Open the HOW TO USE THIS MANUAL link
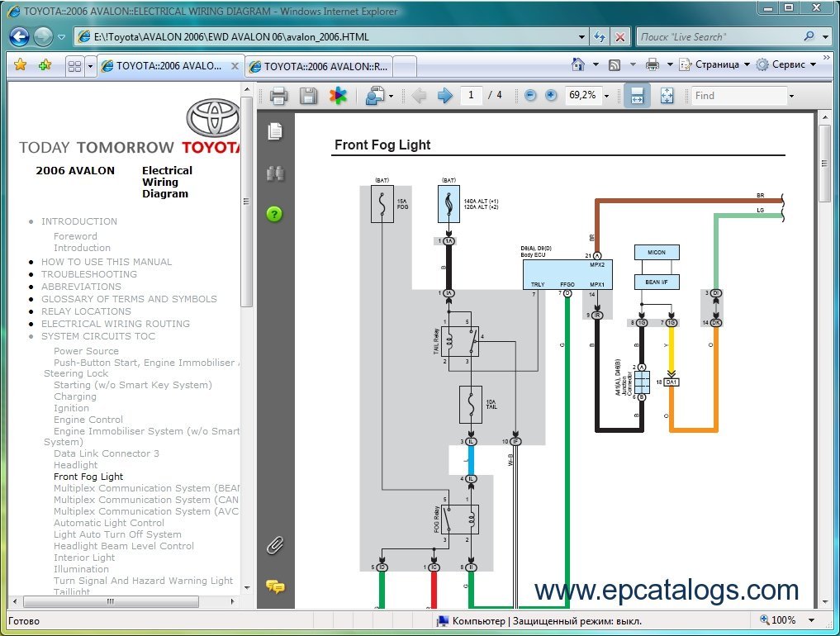The height and width of the screenshot is (636, 840). (107, 262)
